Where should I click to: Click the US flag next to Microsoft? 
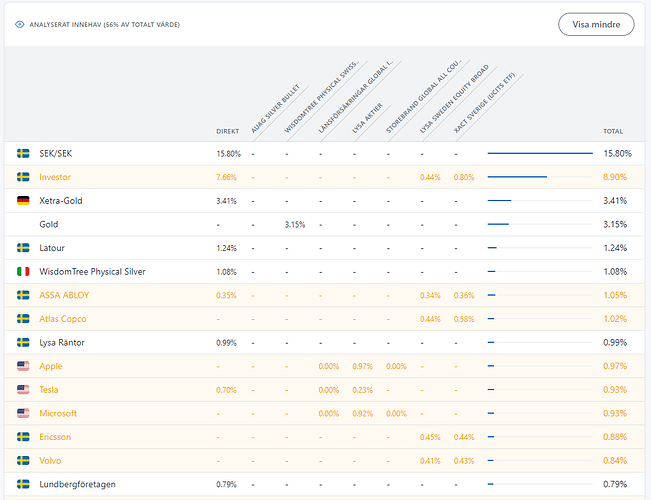click(x=23, y=413)
